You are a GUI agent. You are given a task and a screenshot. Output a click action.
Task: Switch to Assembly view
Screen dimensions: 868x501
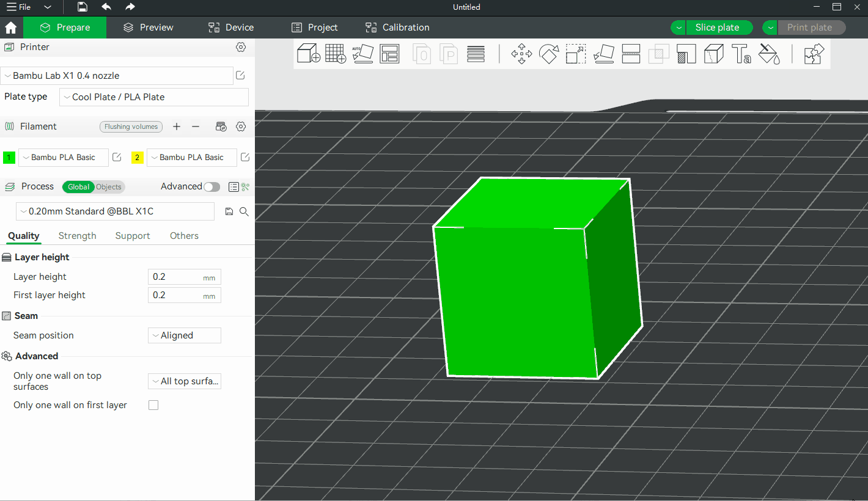tap(814, 54)
